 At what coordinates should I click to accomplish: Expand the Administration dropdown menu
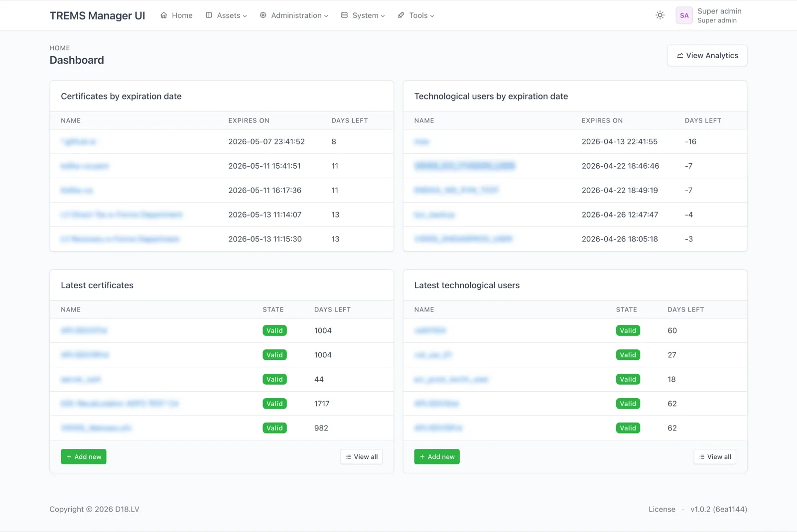326,15
